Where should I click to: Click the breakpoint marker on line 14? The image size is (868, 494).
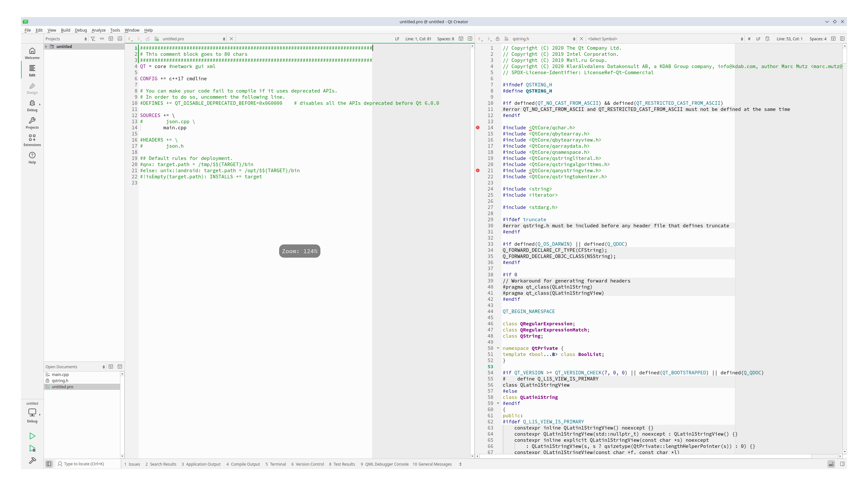pyautogui.click(x=478, y=128)
